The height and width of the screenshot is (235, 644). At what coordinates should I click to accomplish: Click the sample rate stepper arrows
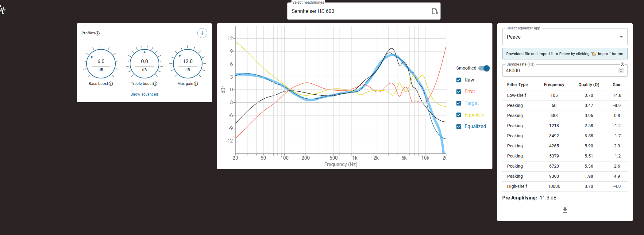click(x=621, y=70)
